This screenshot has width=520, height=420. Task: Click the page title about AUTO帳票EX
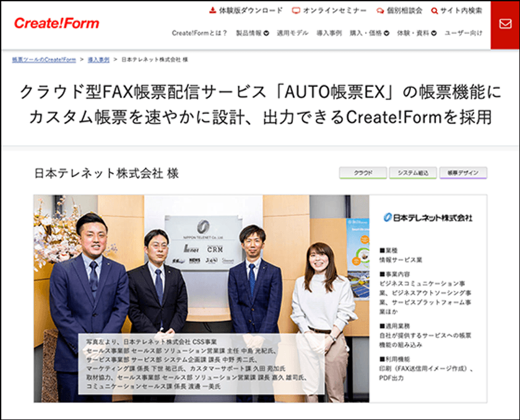[x=261, y=105]
